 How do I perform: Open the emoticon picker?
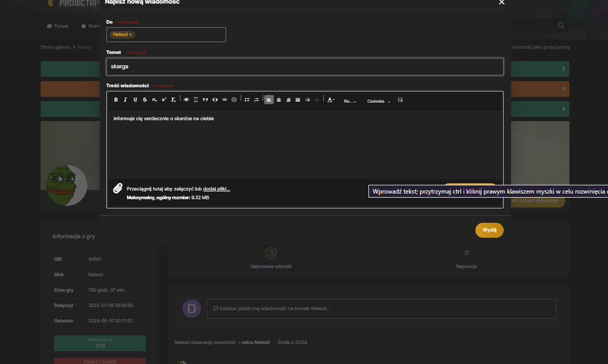click(x=234, y=100)
